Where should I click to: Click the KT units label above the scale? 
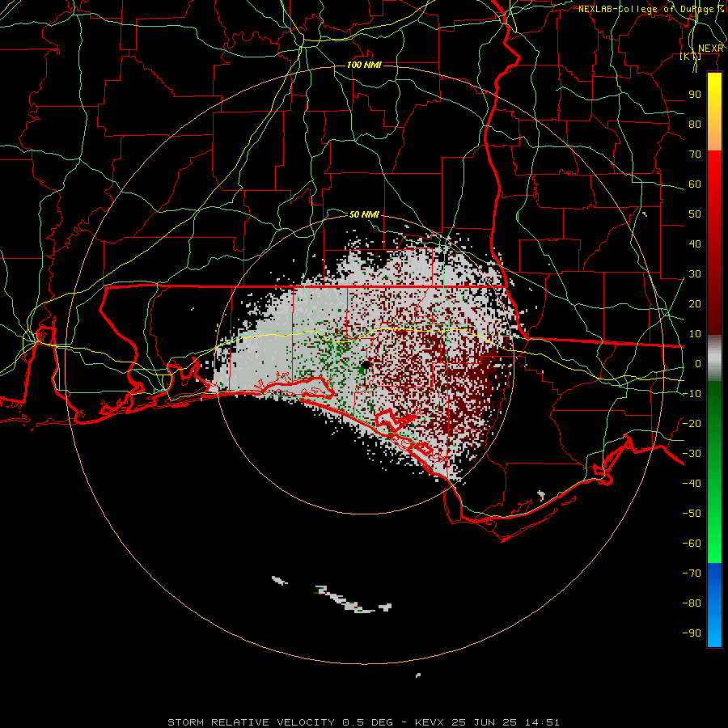(691, 57)
